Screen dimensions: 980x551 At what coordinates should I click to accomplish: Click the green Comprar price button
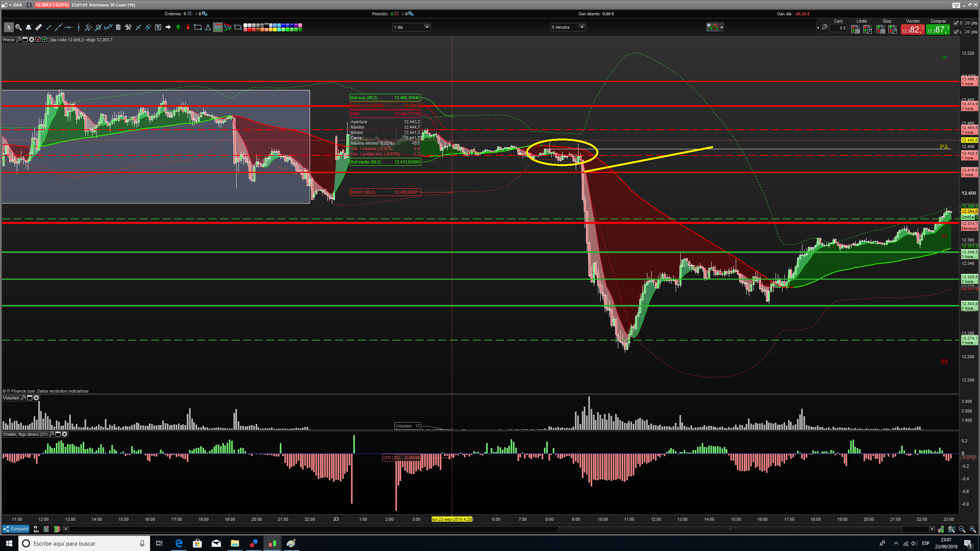click(938, 29)
